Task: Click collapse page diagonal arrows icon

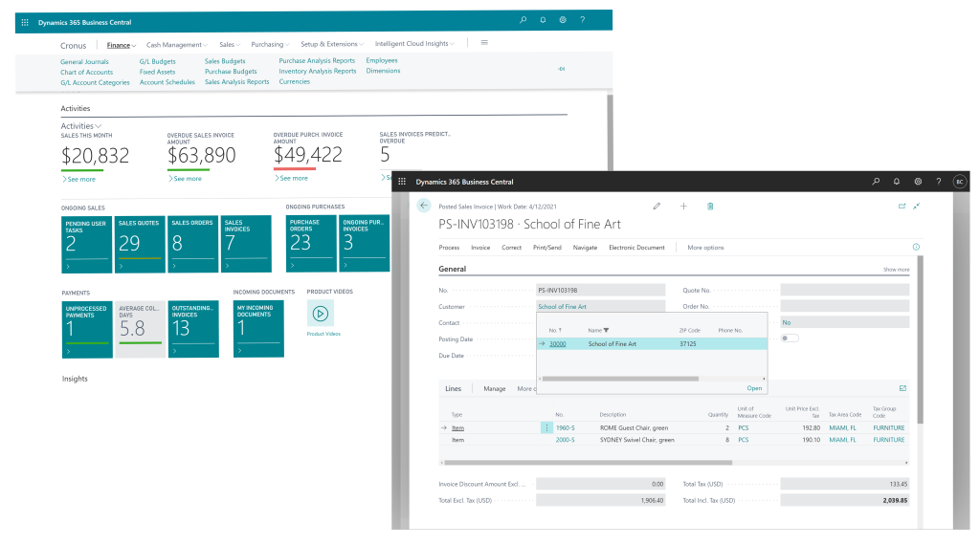Action: pos(916,206)
